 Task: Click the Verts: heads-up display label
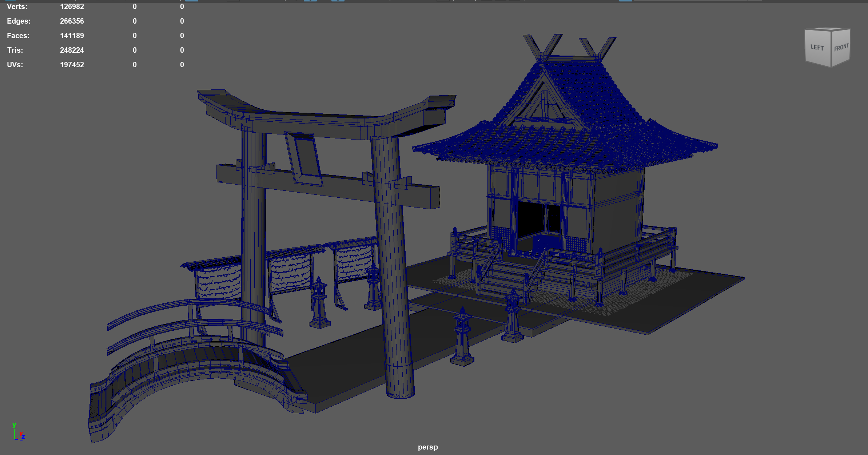click(x=17, y=7)
